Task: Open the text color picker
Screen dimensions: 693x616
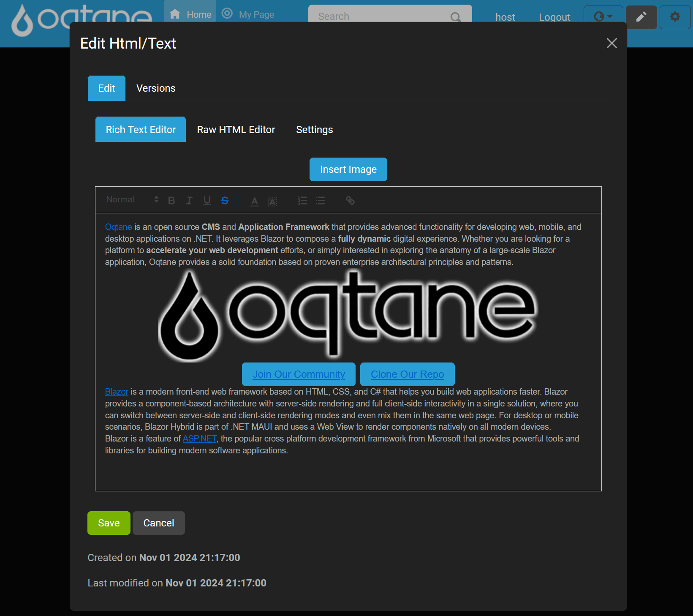Action: pos(255,201)
